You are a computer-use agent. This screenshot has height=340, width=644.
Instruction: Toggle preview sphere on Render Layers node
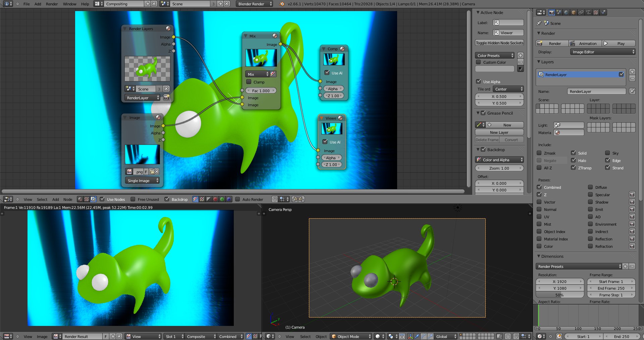click(168, 29)
